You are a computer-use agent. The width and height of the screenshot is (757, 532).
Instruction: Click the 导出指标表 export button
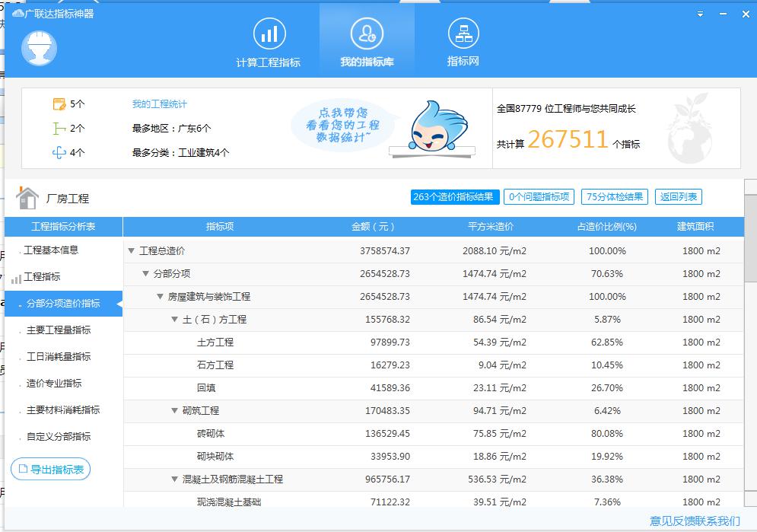click(51, 469)
